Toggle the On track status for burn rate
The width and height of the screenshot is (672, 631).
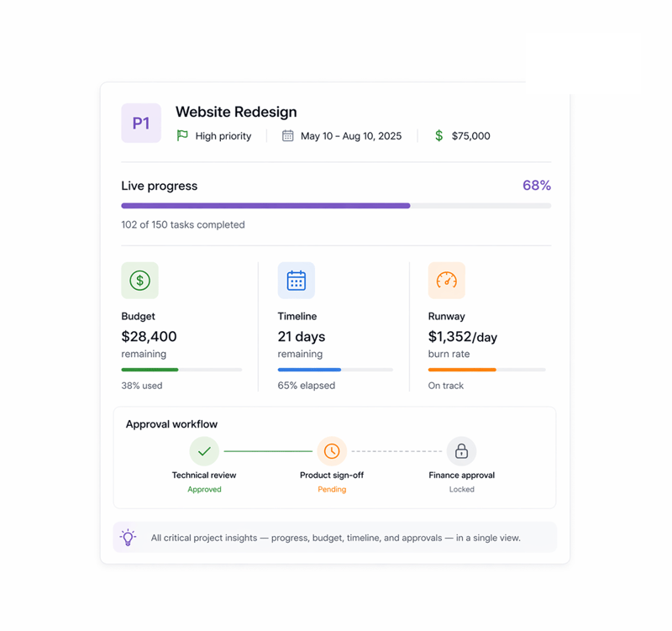pos(445,386)
